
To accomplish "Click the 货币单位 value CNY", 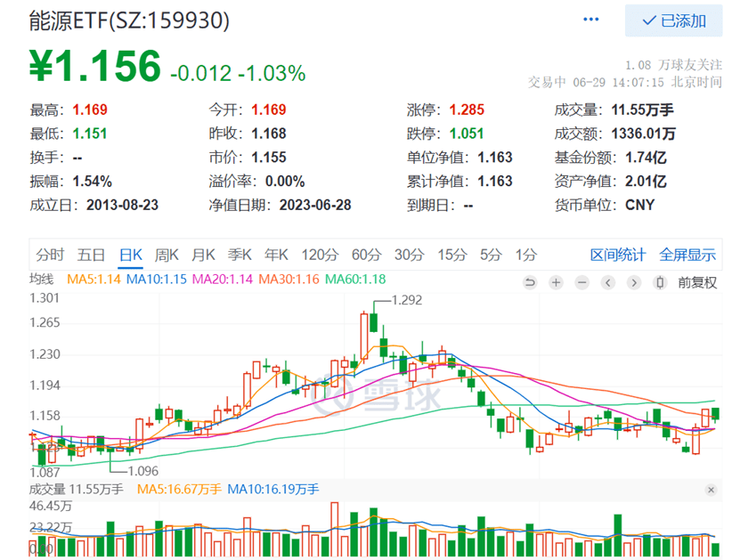I will [x=640, y=206].
